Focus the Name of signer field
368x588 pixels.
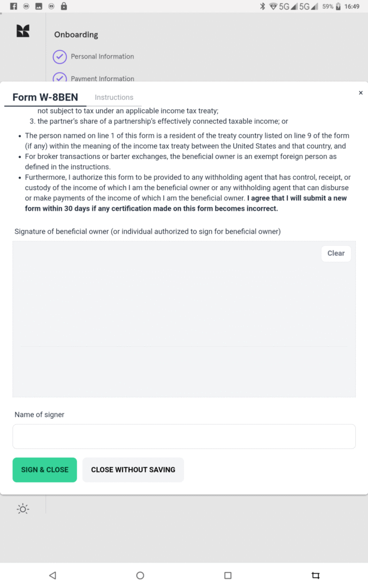184,436
